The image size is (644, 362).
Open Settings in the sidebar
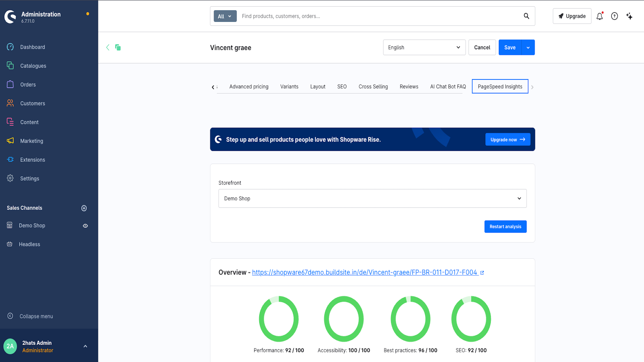tap(30, 178)
